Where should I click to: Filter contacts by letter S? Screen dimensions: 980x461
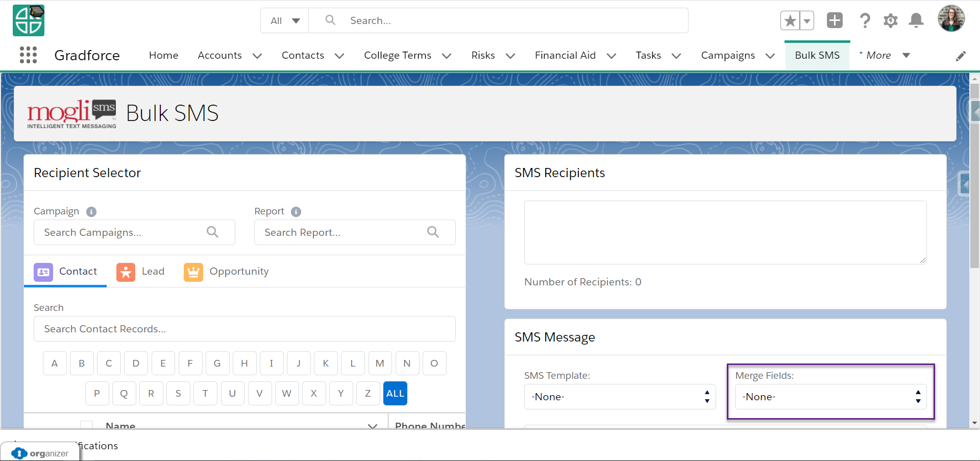click(178, 394)
